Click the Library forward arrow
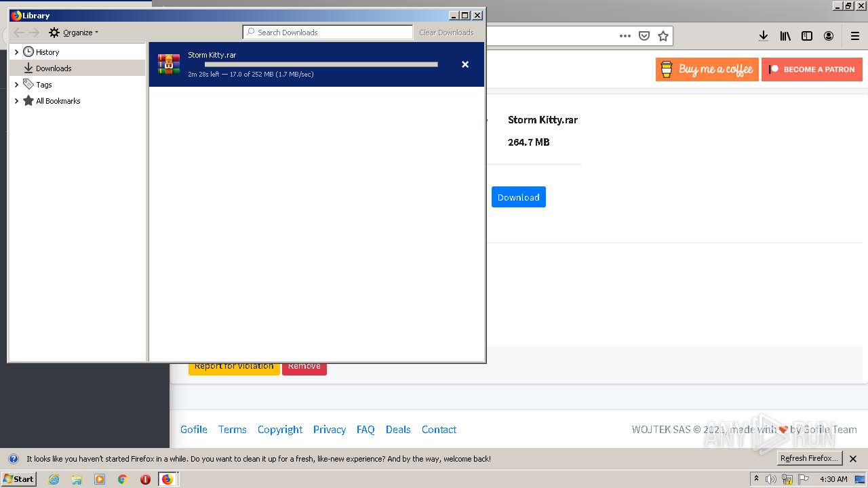The width and height of the screenshot is (868, 488). [x=34, y=33]
